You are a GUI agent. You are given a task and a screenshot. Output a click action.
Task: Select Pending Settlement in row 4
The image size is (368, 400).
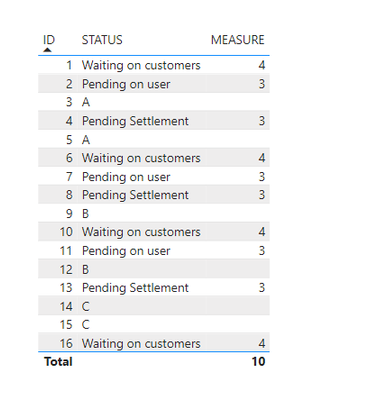(x=135, y=121)
